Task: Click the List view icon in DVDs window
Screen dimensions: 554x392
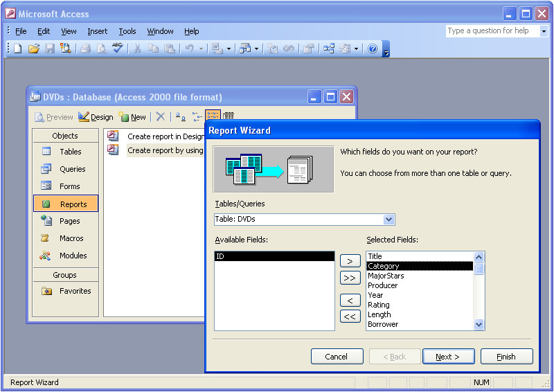Action: coord(213,116)
